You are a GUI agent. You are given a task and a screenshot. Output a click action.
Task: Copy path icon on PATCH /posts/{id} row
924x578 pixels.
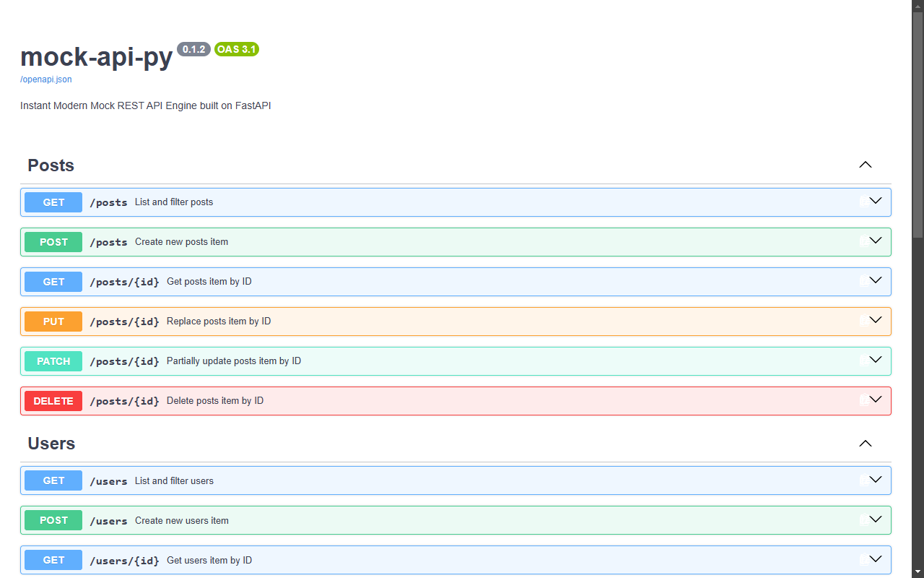click(x=864, y=361)
